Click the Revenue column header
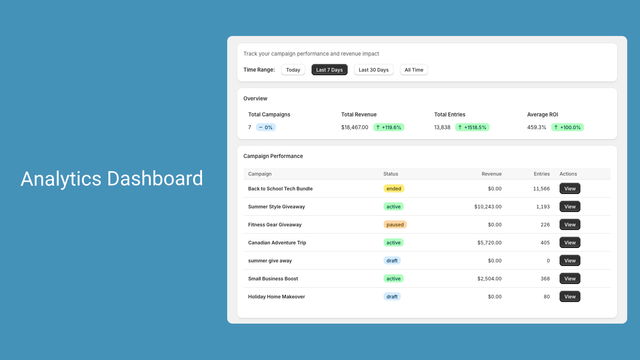Image resolution: width=640 pixels, height=360 pixels. pos(491,174)
